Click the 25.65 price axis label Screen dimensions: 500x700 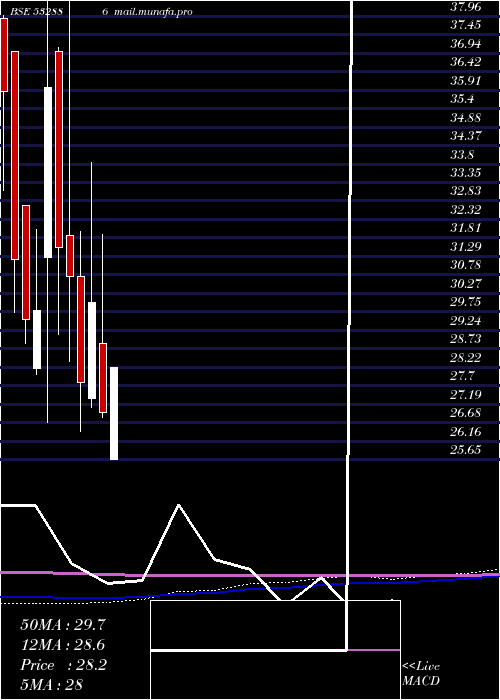tap(466, 450)
